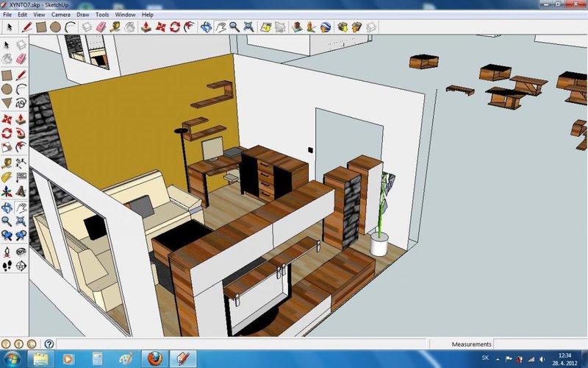Open the Window menu
This screenshot has width=588, height=368.
125,14
